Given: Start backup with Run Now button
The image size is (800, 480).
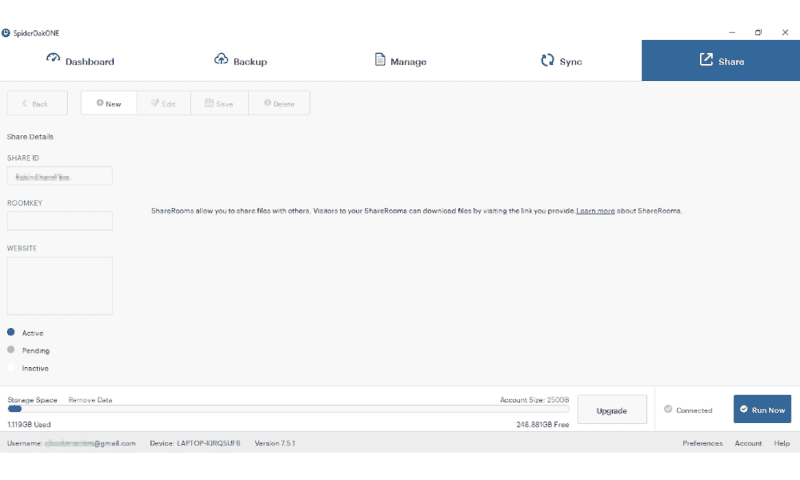Looking at the screenshot, I should (x=762, y=410).
